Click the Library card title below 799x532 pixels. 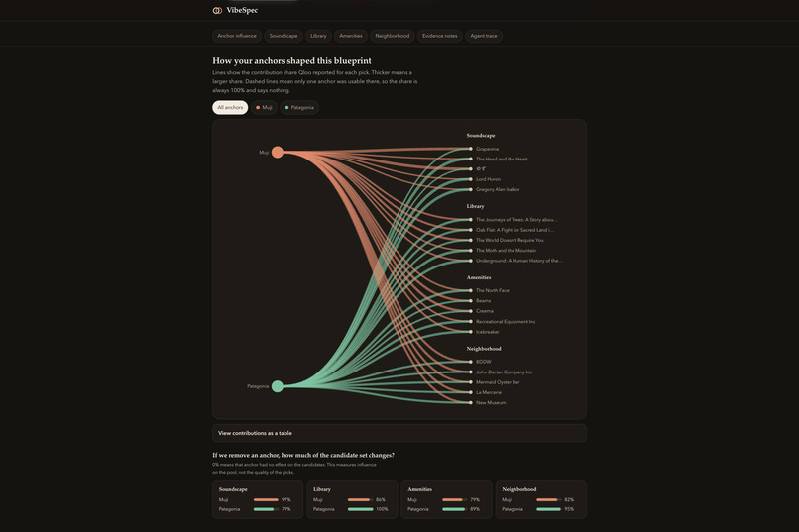[322, 489]
